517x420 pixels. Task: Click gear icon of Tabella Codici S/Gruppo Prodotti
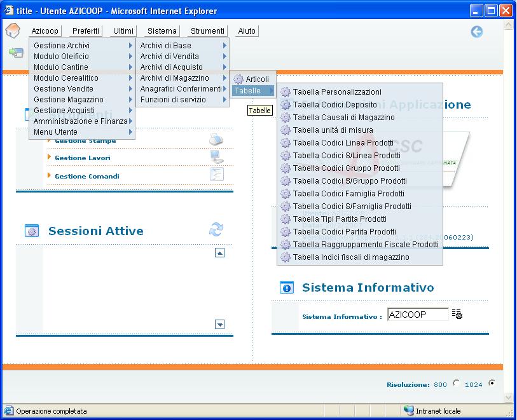285,181
